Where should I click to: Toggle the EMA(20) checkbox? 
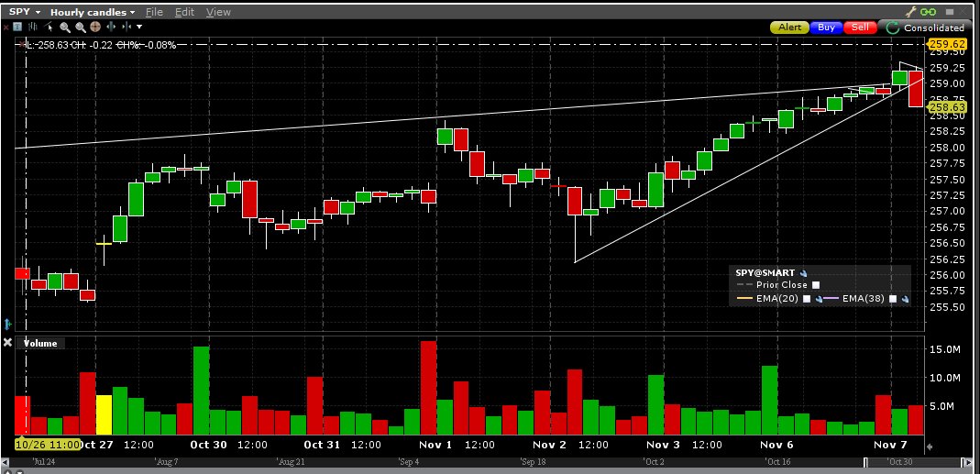[x=806, y=299]
